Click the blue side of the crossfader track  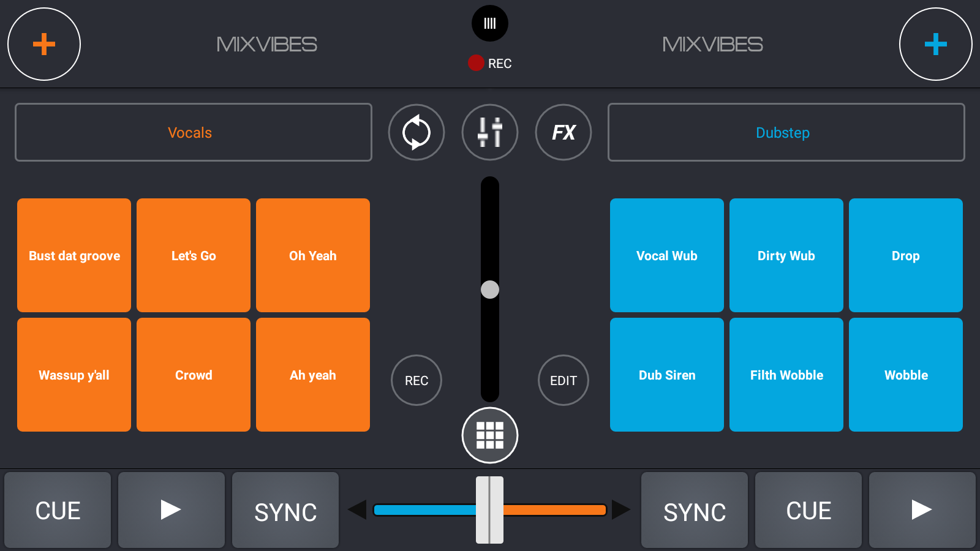pyautogui.click(x=425, y=510)
